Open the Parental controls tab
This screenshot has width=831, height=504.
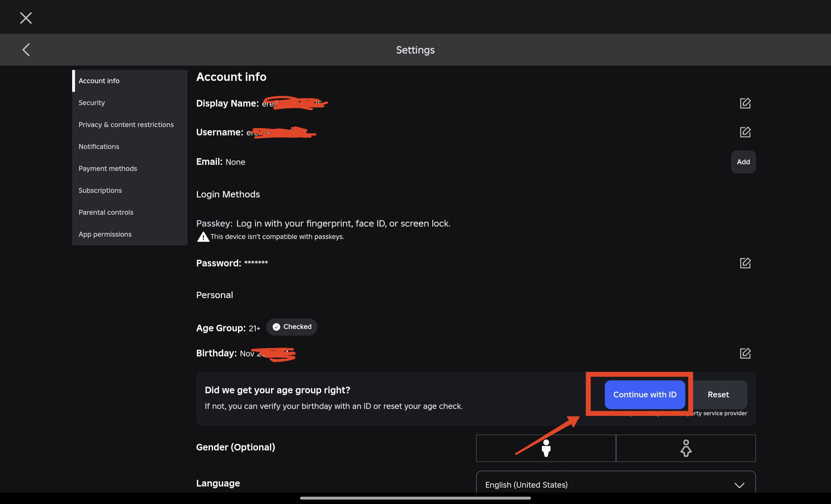(130, 212)
